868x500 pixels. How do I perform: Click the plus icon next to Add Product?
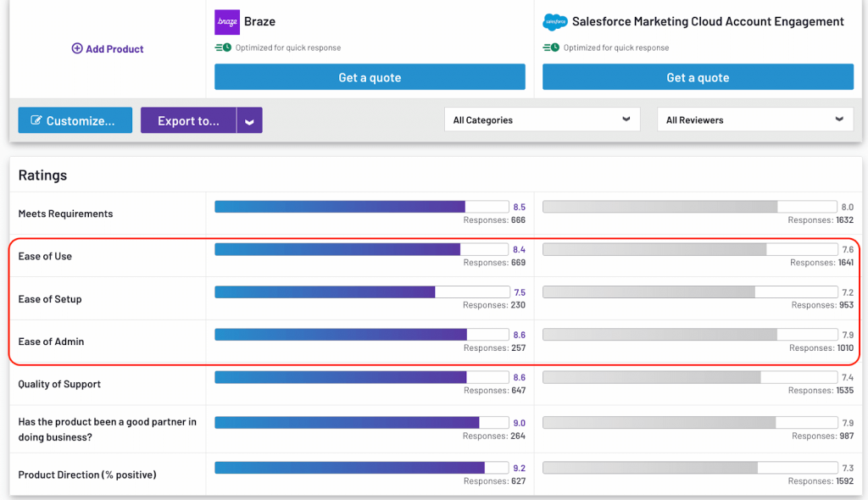78,48
